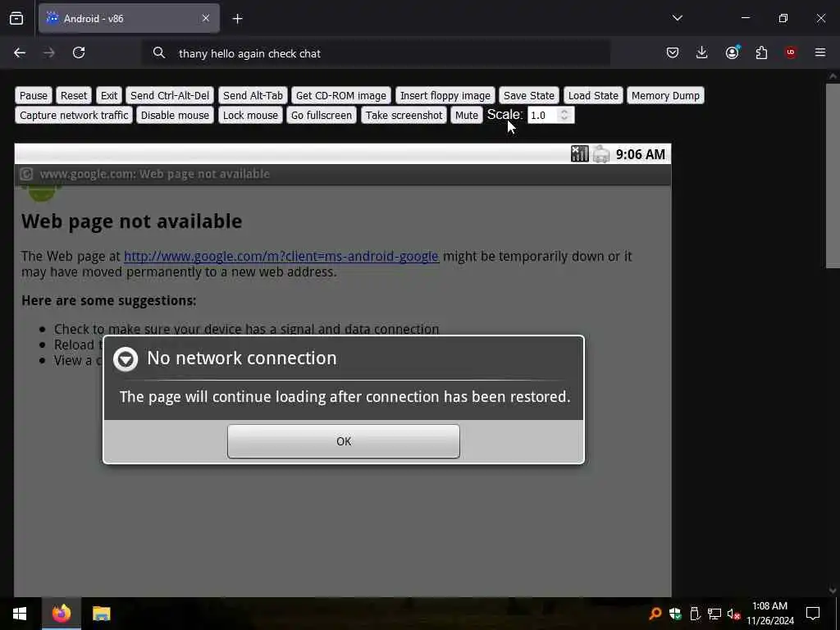Open a new tab with the plus icon
Image resolution: width=840 pixels, height=630 pixels.
[237, 19]
